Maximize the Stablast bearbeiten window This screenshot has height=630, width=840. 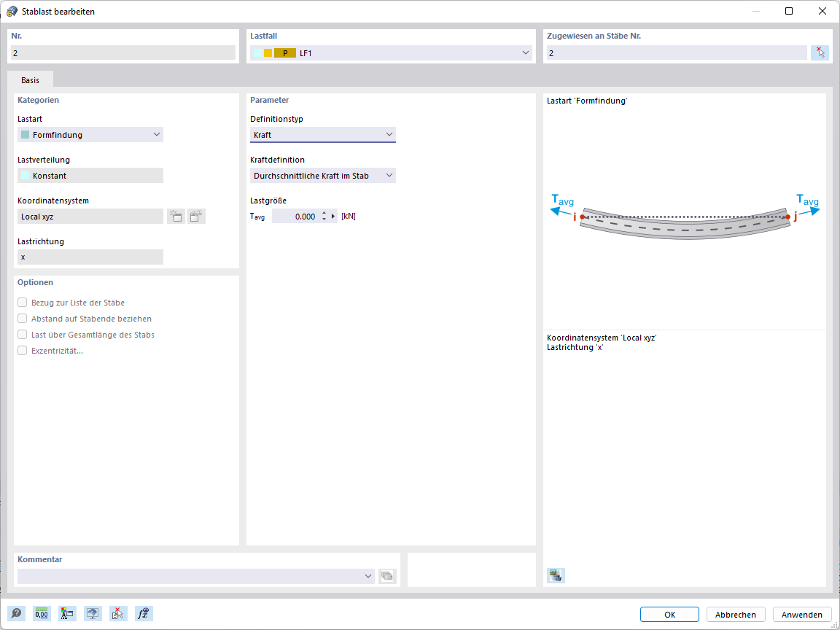(x=788, y=11)
